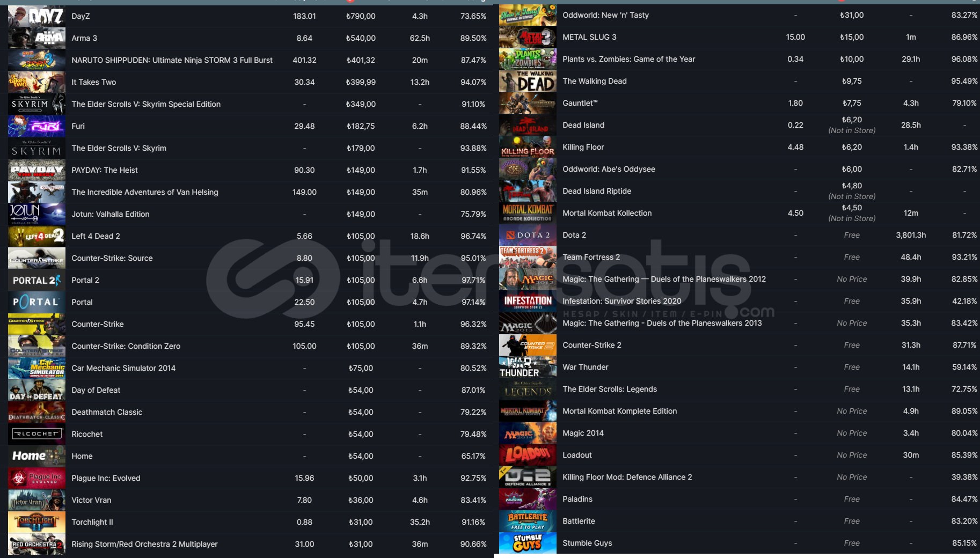Open Counter-Strike: Source title
The width and height of the screenshot is (980, 558).
pos(112,258)
